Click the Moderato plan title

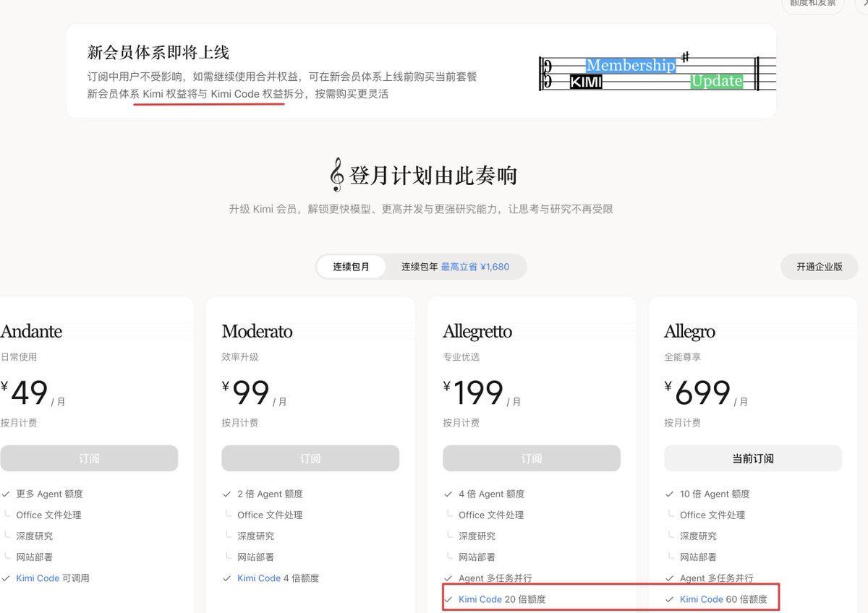point(257,332)
